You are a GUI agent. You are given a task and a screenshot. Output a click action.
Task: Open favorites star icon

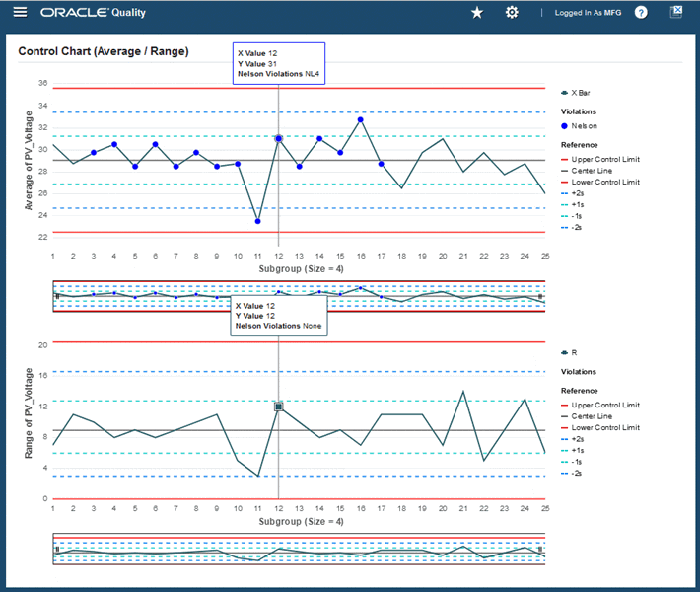(x=477, y=13)
